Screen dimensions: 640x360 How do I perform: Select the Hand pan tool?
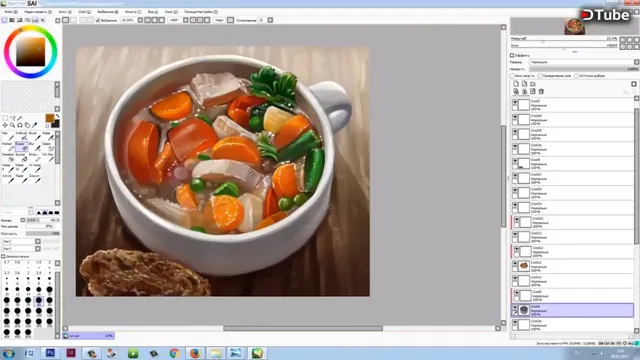[27, 125]
